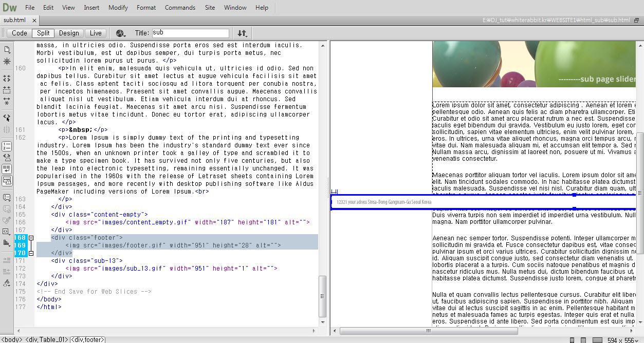Open the Preview in Browser globe dropdown
The width and height of the screenshot is (644, 343).
point(121,33)
